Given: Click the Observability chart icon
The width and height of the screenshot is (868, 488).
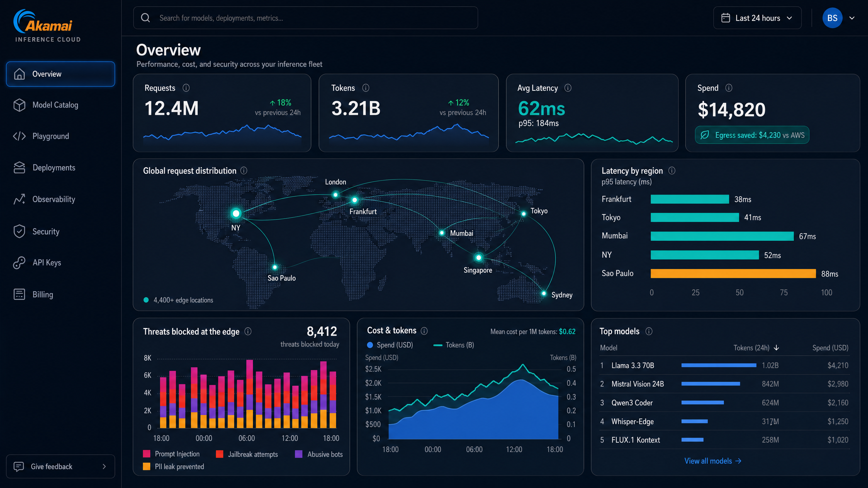Looking at the screenshot, I should coord(19,199).
